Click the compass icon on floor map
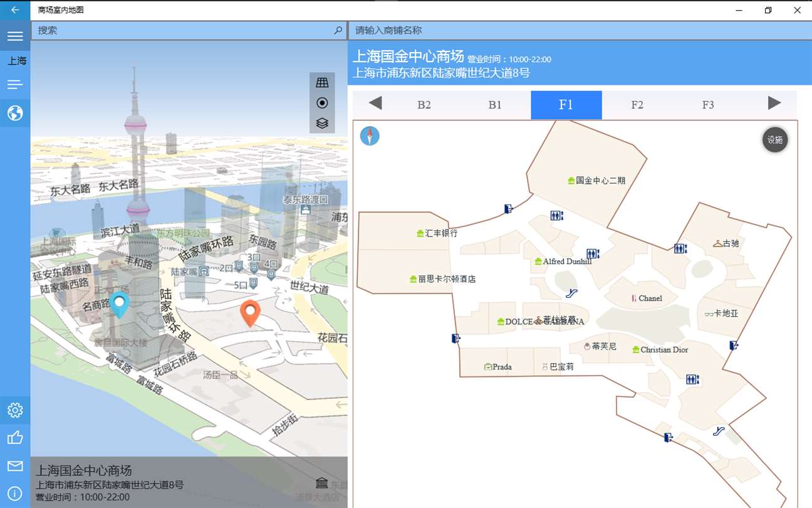This screenshot has width=812, height=508. pyautogui.click(x=370, y=135)
